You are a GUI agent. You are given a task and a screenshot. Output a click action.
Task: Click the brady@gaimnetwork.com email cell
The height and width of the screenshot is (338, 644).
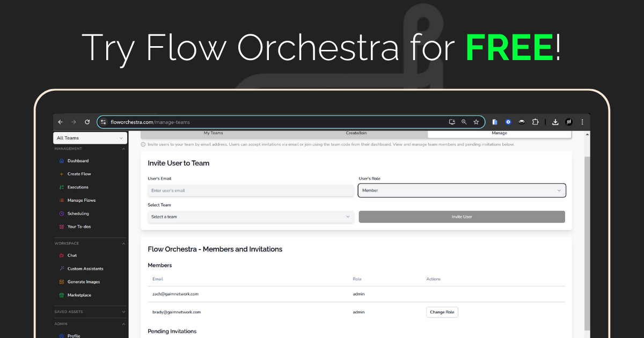click(x=177, y=312)
